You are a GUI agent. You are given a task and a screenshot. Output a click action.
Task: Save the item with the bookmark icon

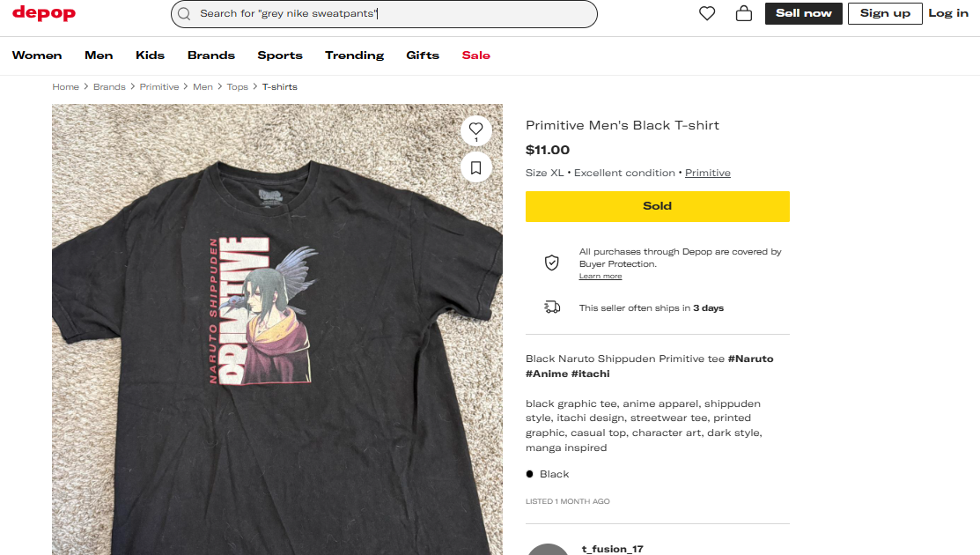[x=476, y=166]
